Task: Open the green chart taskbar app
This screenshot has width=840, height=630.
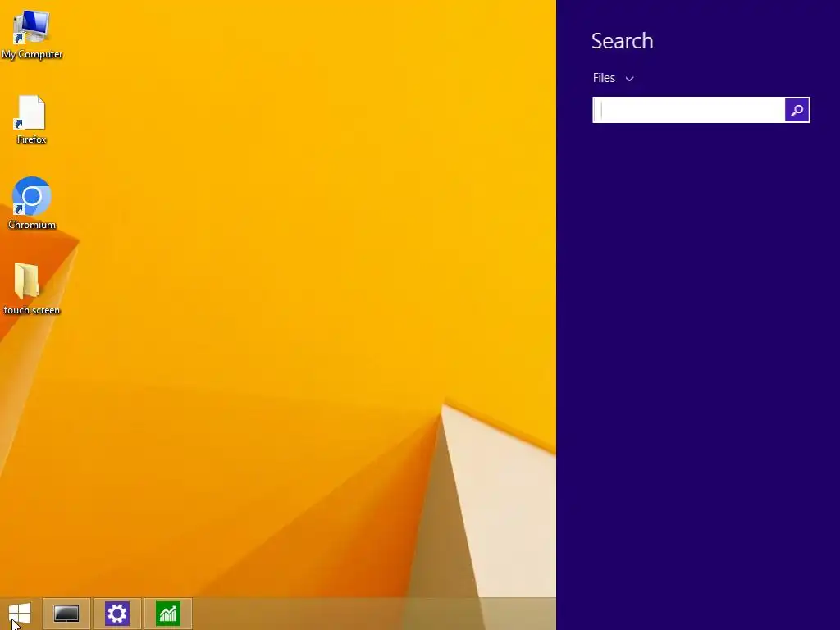Action: click(x=168, y=614)
